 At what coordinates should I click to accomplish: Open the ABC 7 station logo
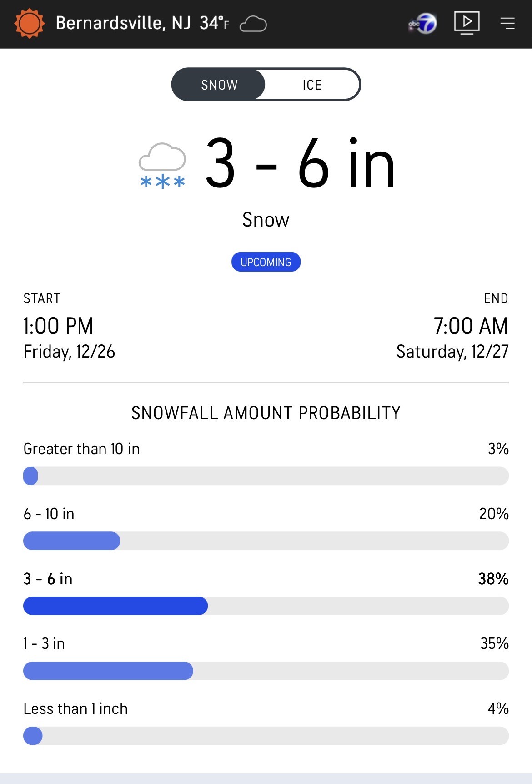423,23
